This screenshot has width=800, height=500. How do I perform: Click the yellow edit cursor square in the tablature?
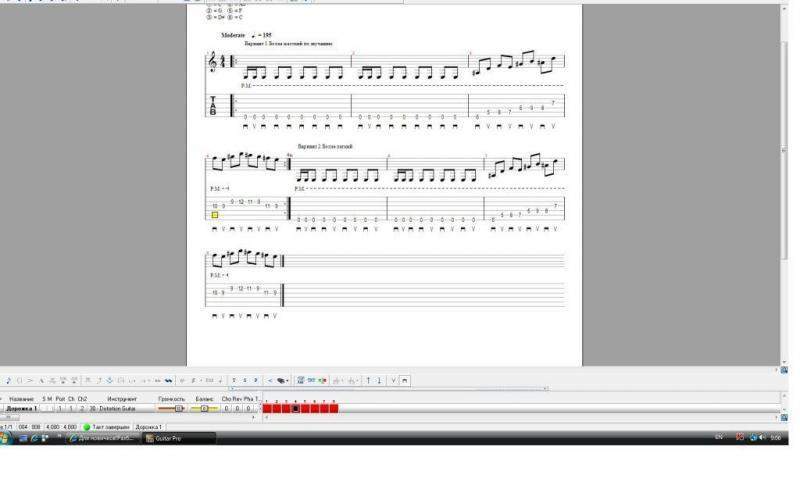[215, 215]
